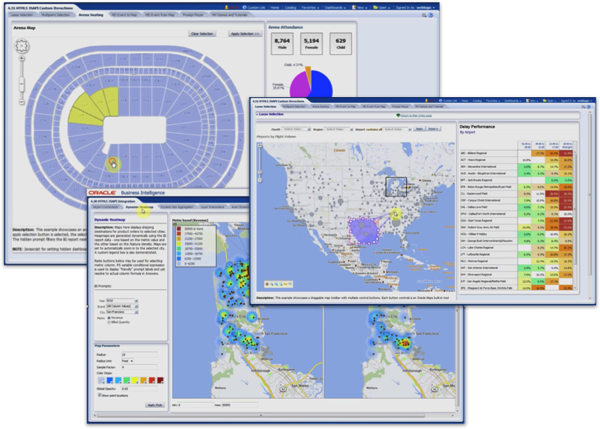The image size is (600, 429).
Task: Click page options icon at arena window top-right
Action: pos(424,15)
